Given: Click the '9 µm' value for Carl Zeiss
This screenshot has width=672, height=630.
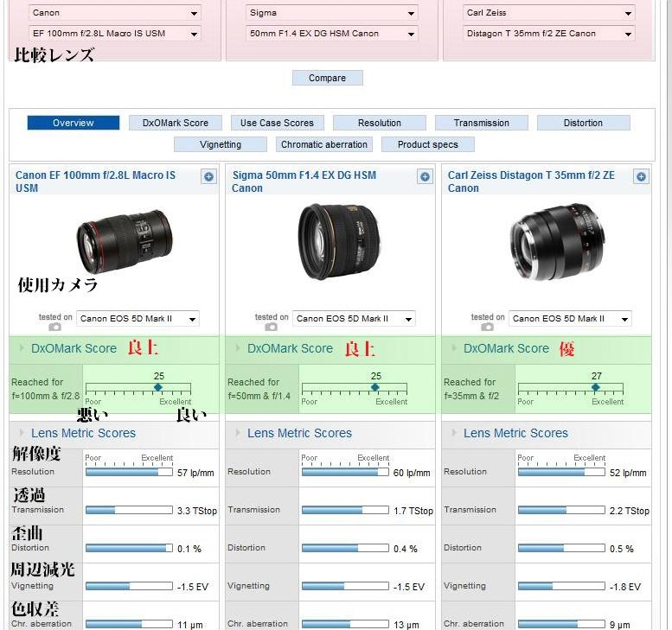Looking at the screenshot, I should [620, 625].
